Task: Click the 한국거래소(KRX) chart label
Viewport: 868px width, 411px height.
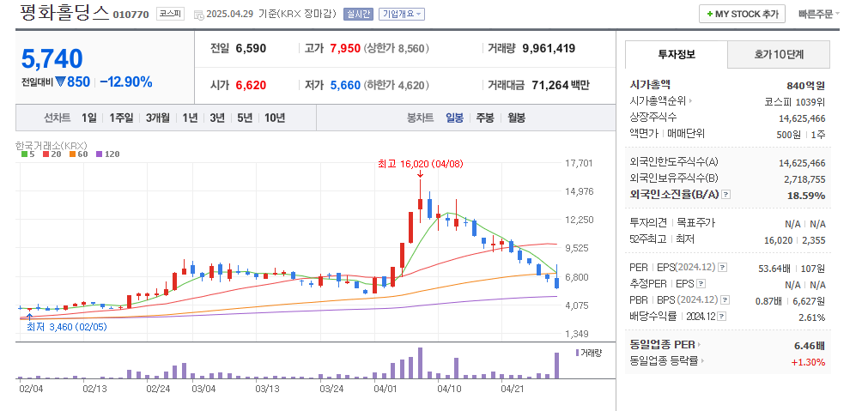Action: point(52,145)
